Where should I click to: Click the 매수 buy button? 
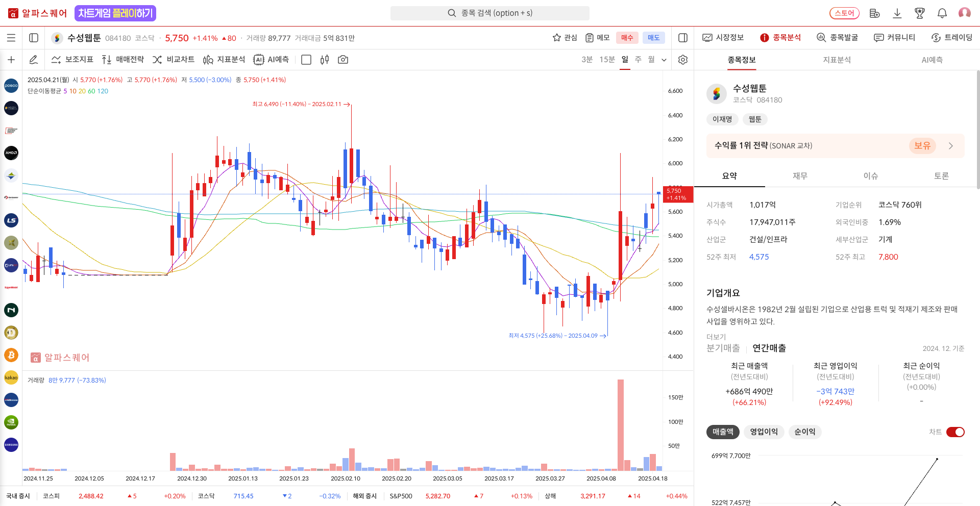(627, 38)
